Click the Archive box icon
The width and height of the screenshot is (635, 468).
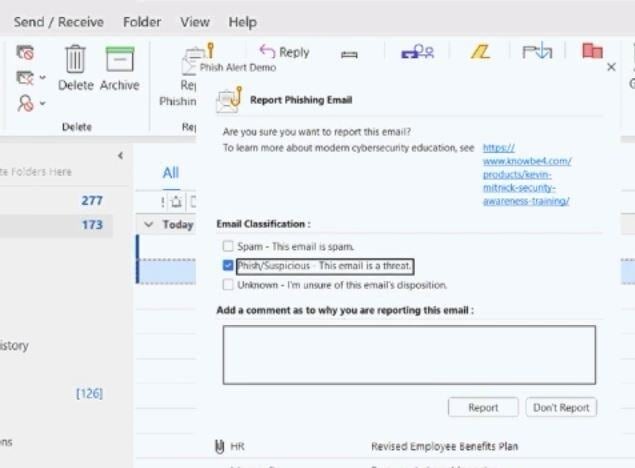[x=119, y=60]
